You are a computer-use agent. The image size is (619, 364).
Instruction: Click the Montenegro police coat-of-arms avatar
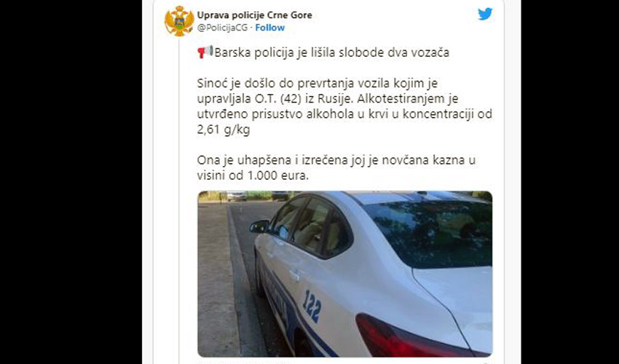(179, 21)
